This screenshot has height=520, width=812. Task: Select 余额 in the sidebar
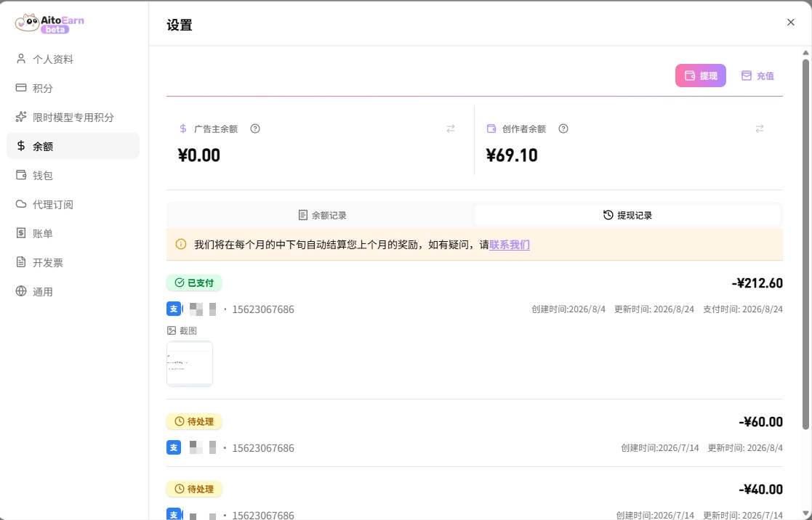[73, 146]
